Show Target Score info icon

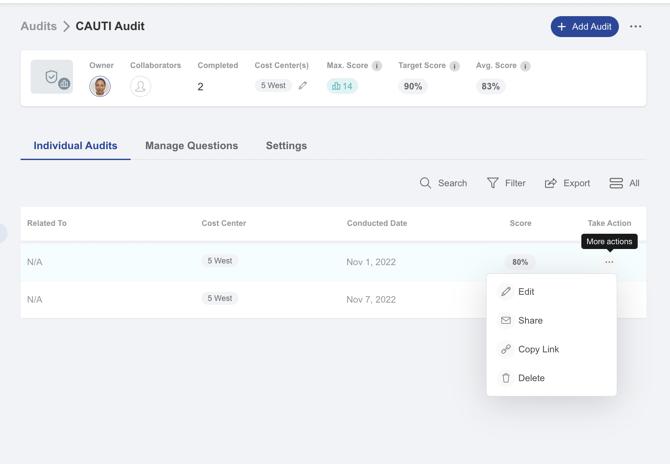coord(455,66)
